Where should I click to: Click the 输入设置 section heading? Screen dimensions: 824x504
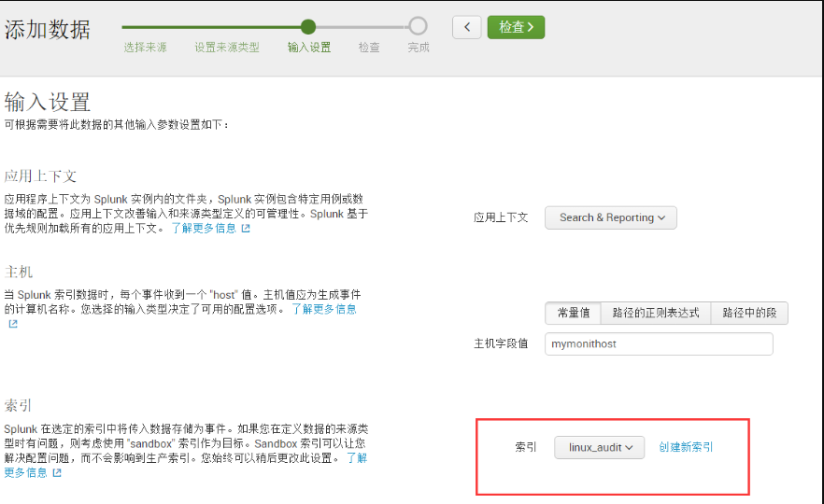point(48,102)
